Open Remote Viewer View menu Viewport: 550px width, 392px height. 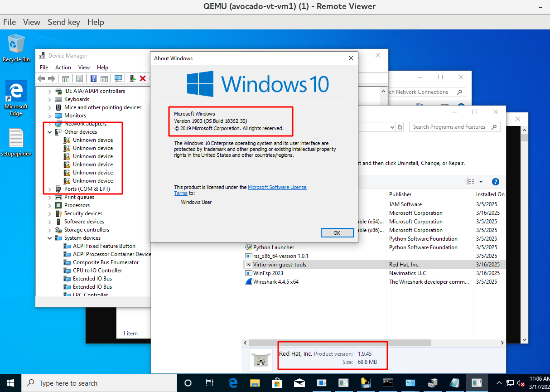[32, 22]
